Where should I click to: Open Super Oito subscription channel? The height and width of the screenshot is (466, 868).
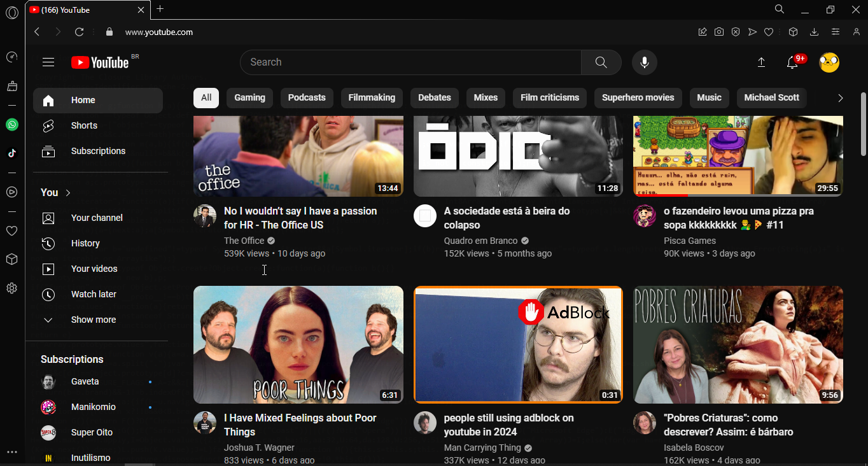click(x=98, y=432)
